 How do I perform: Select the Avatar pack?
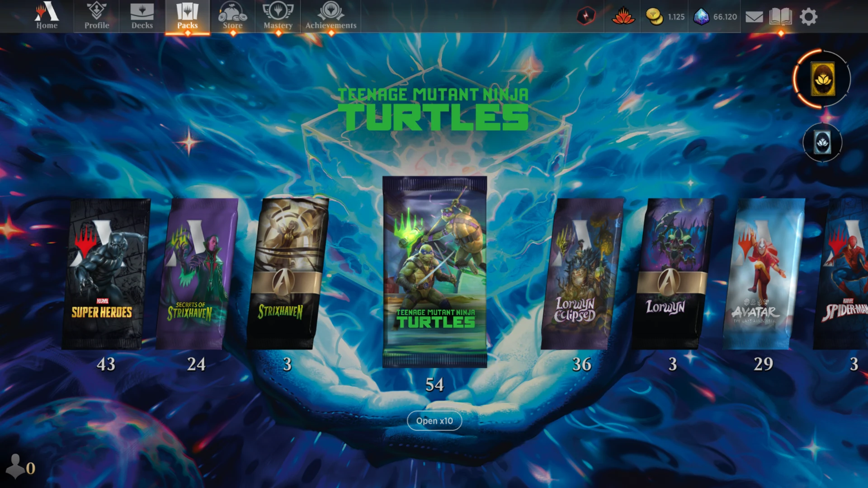tap(764, 274)
